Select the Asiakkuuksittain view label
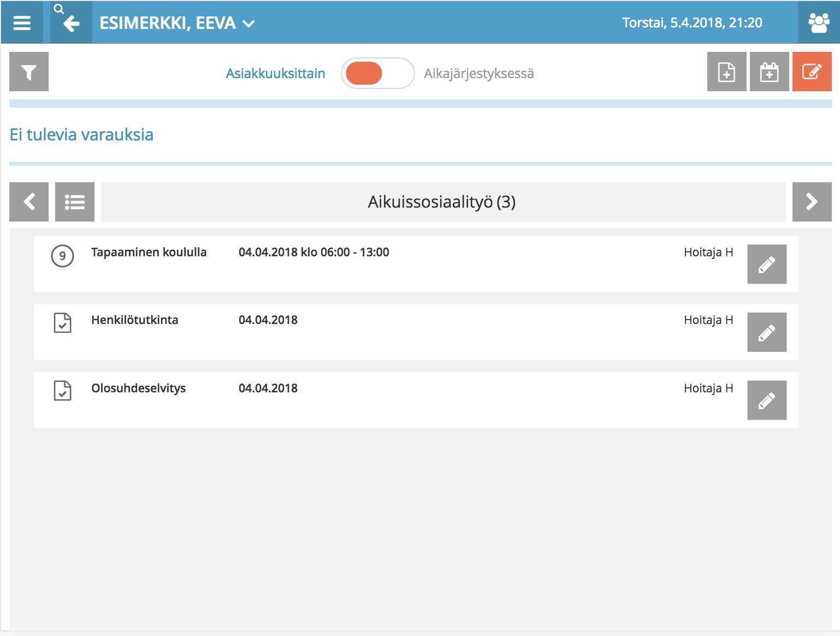The image size is (840, 636). click(275, 73)
